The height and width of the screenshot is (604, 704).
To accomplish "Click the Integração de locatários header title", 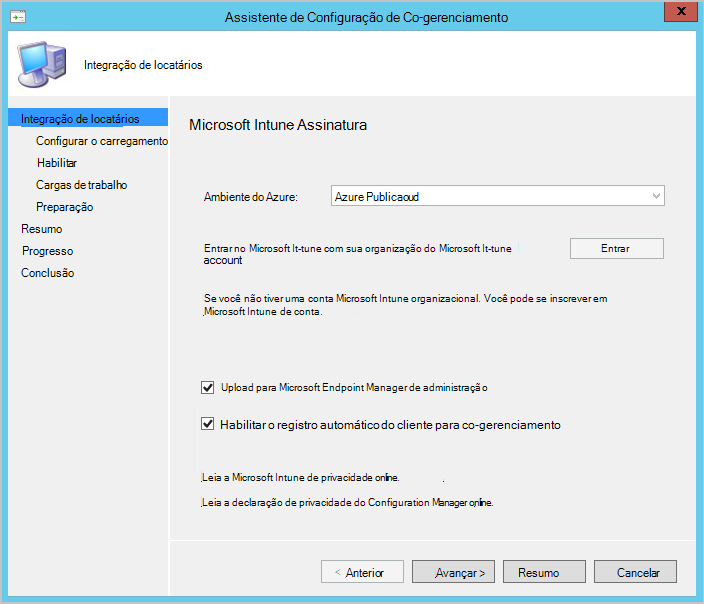I will pyautogui.click(x=143, y=65).
